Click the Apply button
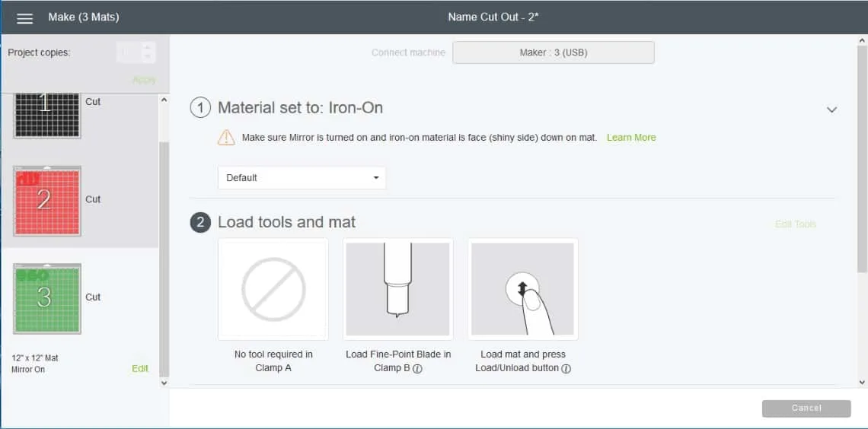This screenshot has width=868, height=429. pyautogui.click(x=144, y=80)
